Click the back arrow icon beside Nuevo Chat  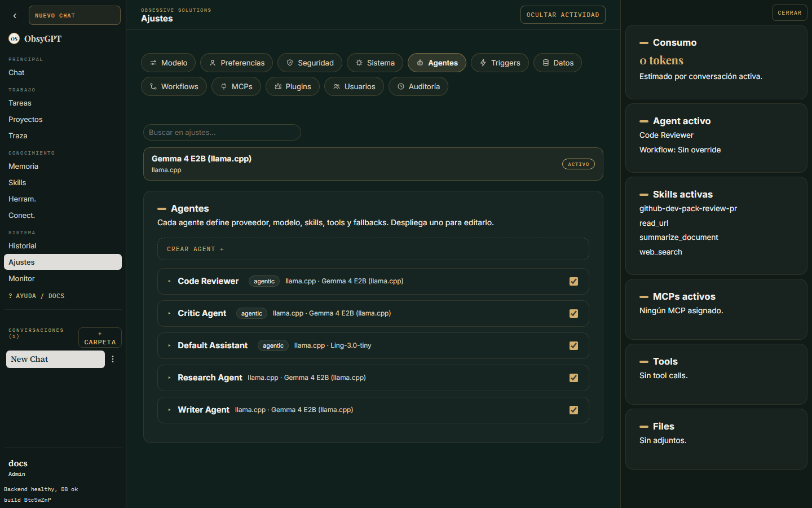tap(15, 16)
